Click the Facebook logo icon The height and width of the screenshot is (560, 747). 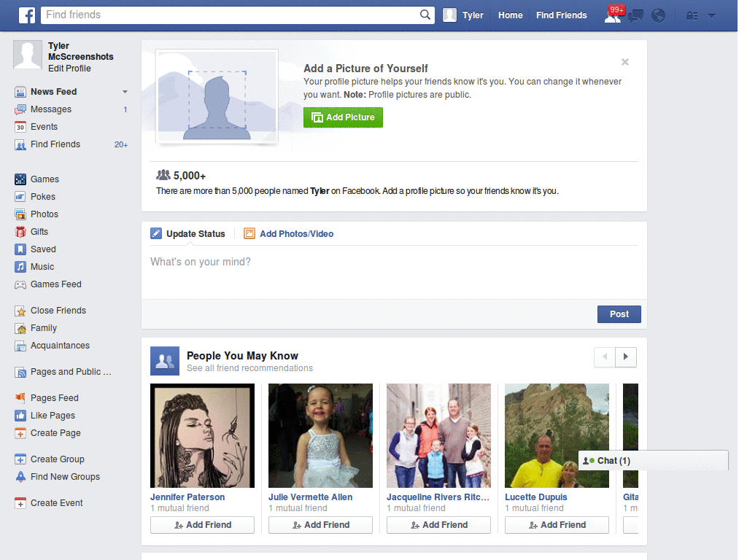click(x=27, y=15)
